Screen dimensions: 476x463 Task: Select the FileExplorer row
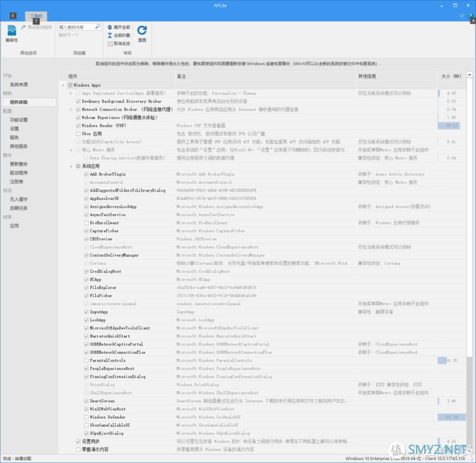(262, 287)
